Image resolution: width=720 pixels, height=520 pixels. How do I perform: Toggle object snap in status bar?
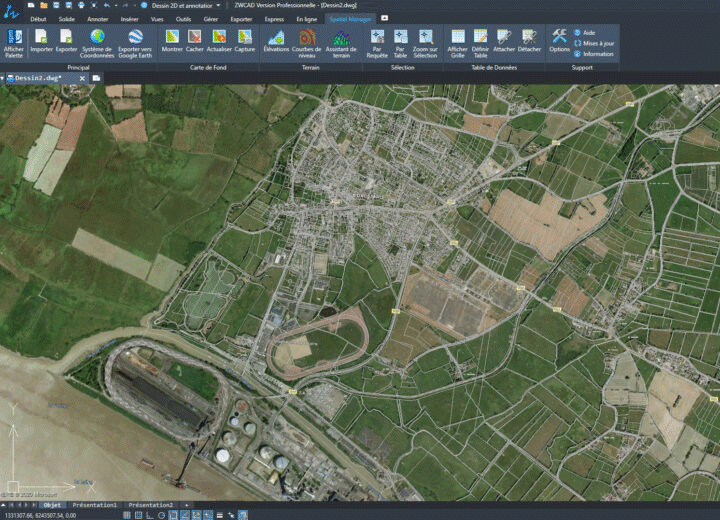coord(173,515)
